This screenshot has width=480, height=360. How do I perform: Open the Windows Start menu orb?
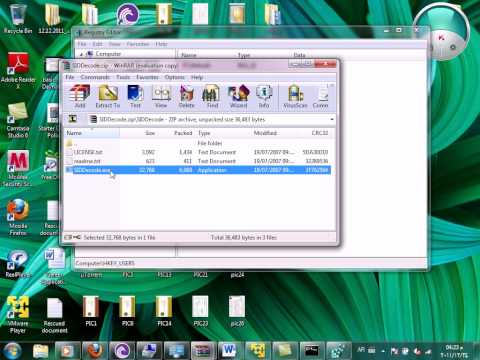pyautogui.click(x=12, y=350)
